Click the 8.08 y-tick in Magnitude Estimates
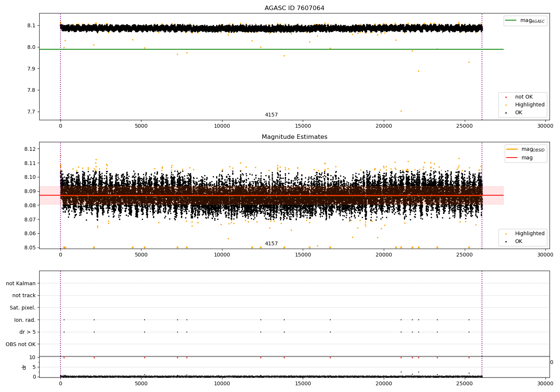Viewport: 560px width, 392px height. click(x=30, y=205)
